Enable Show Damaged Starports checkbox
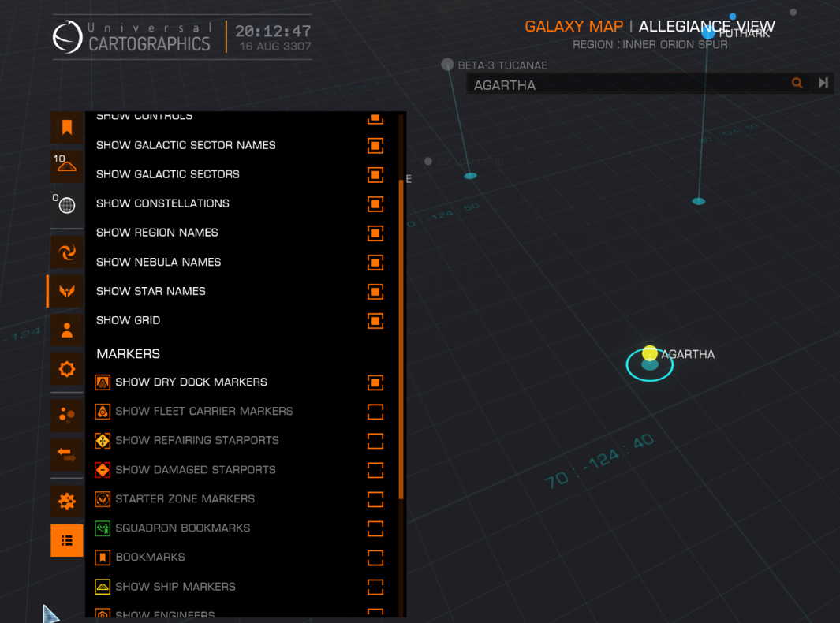Viewport: 840px width, 623px height. coord(375,470)
